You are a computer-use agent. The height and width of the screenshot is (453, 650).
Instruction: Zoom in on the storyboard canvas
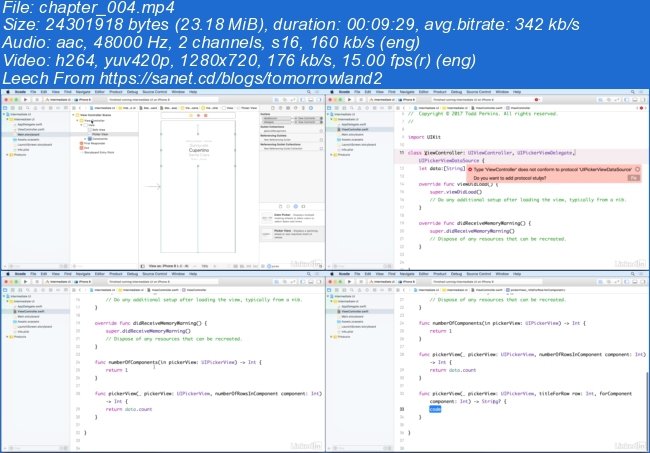point(215,266)
